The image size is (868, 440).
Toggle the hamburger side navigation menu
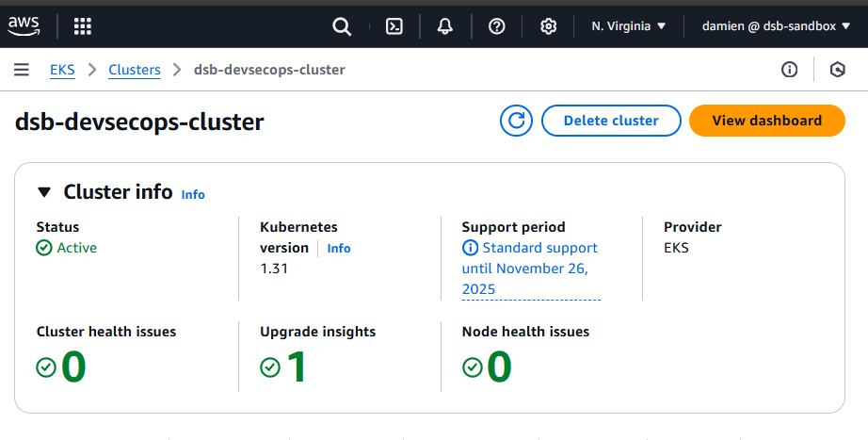(22, 70)
